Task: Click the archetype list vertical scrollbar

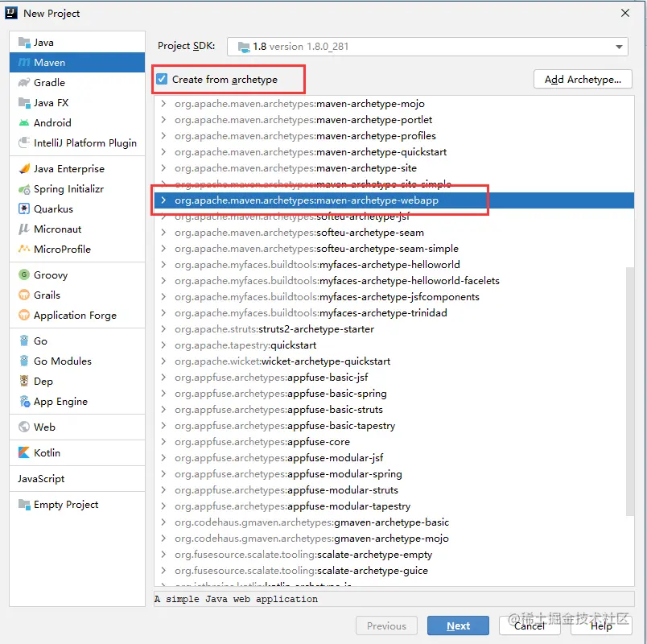Action: coord(629,391)
